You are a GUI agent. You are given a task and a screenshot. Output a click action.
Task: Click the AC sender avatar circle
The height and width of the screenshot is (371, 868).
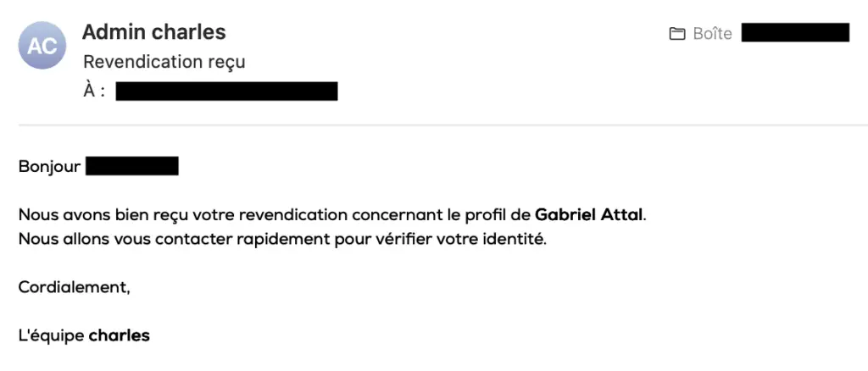pyautogui.click(x=42, y=46)
